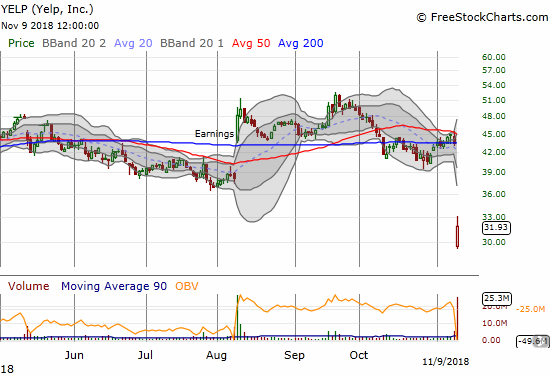
Task: Click the Moving Average 90 legend label
Action: pyautogui.click(x=114, y=286)
